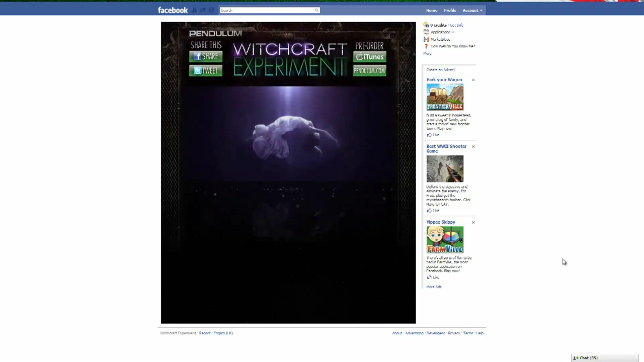This screenshot has height=362, width=644.
Task: Click the Create an Advert link
Action: point(440,70)
